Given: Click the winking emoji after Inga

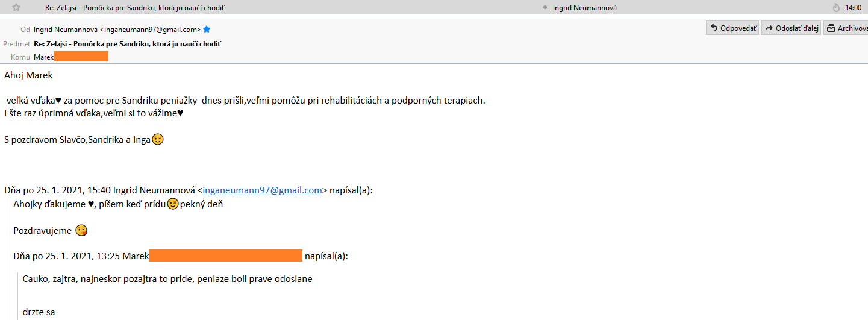Looking at the screenshot, I should click(158, 139).
